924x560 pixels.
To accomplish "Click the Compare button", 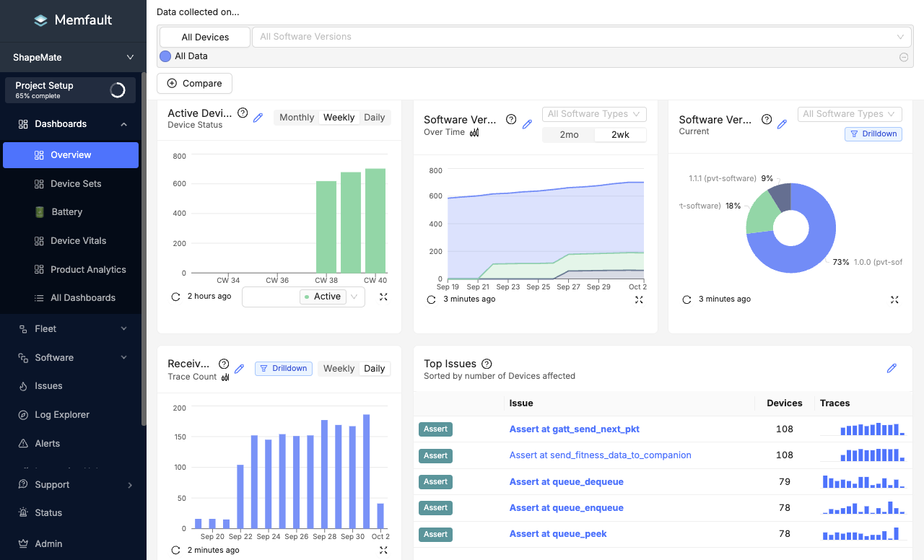I will pyautogui.click(x=194, y=84).
